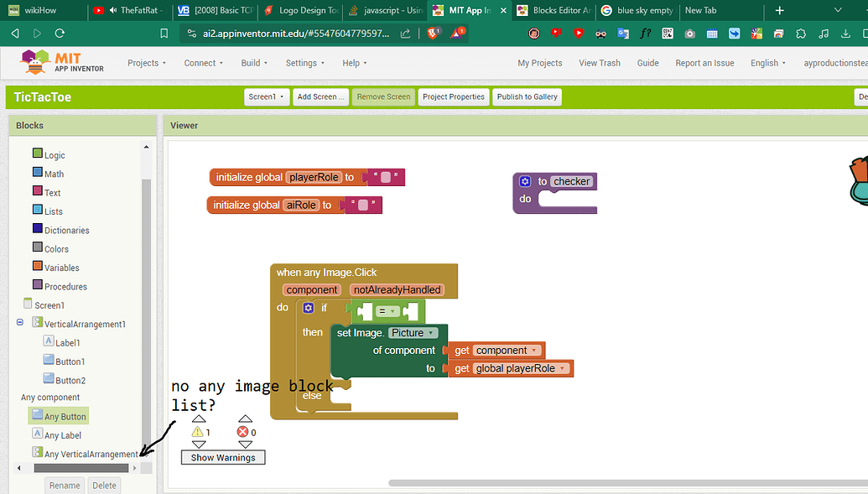
Task: Open mutator gear on checker procedure
Action: click(x=525, y=181)
